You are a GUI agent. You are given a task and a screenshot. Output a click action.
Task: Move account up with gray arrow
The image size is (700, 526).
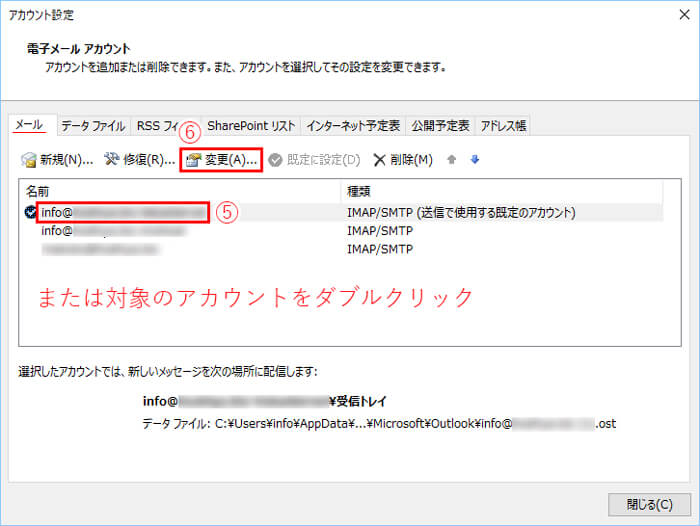(451, 159)
